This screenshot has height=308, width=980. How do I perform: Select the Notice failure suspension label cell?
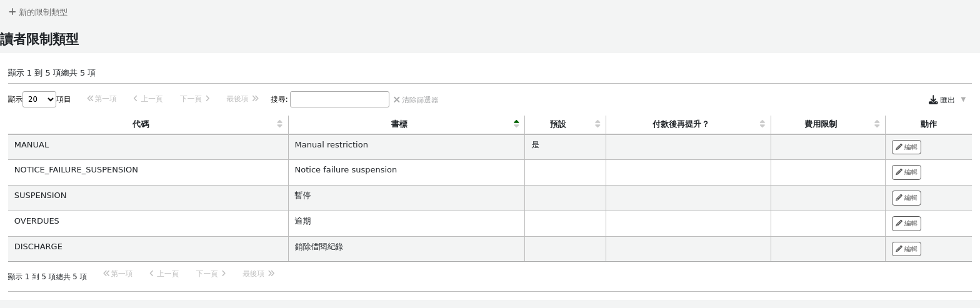point(406,172)
